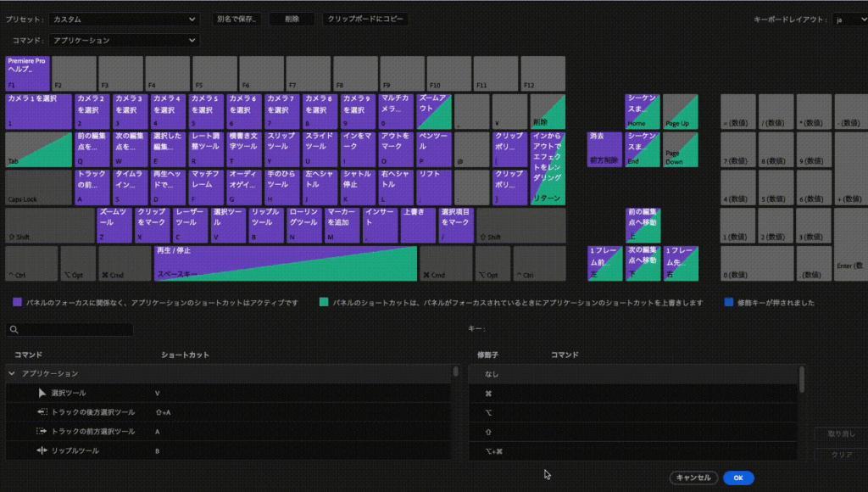
Task: Open the プリセット dropdown showing カスタム
Action: (x=124, y=20)
